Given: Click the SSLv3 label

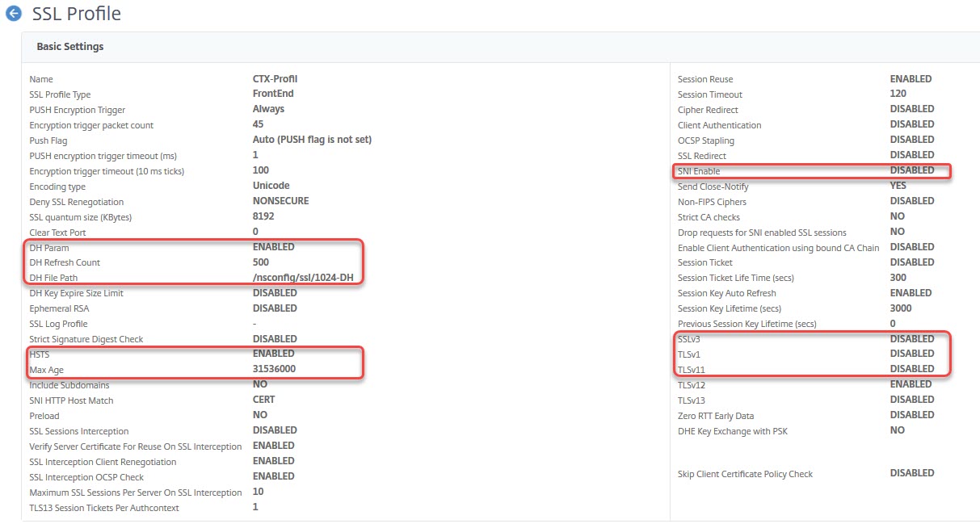Looking at the screenshot, I should (x=689, y=340).
